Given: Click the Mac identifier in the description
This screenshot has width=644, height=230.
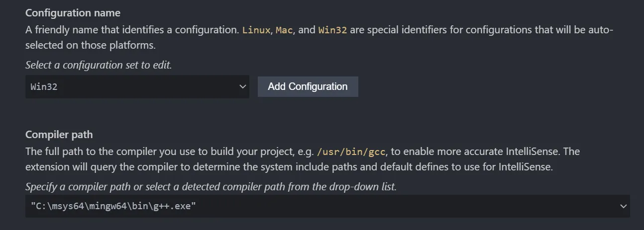Looking at the screenshot, I should tap(284, 30).
